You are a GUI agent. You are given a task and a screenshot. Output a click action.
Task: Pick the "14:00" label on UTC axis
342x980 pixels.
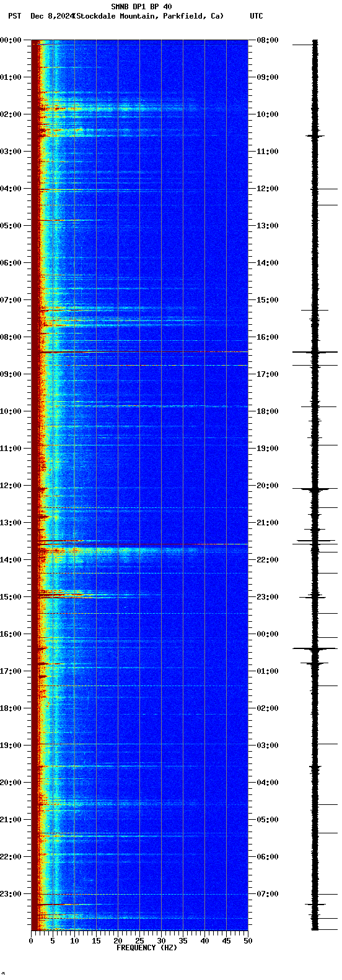268,263
